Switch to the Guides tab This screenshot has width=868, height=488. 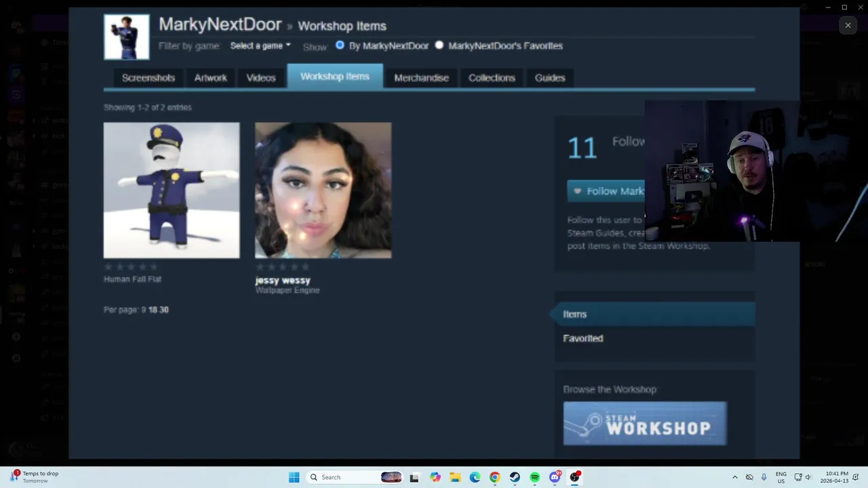(x=550, y=78)
